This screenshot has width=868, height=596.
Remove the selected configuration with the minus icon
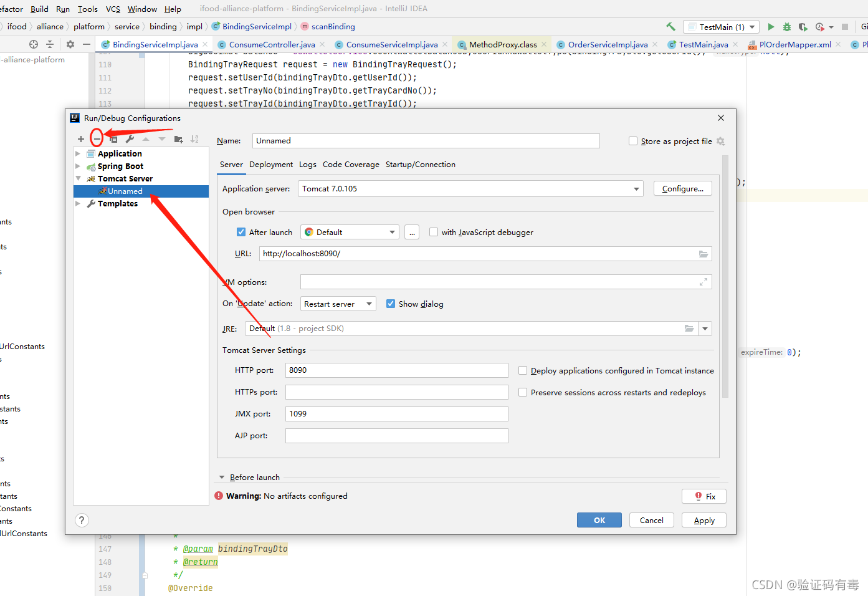[x=97, y=139]
